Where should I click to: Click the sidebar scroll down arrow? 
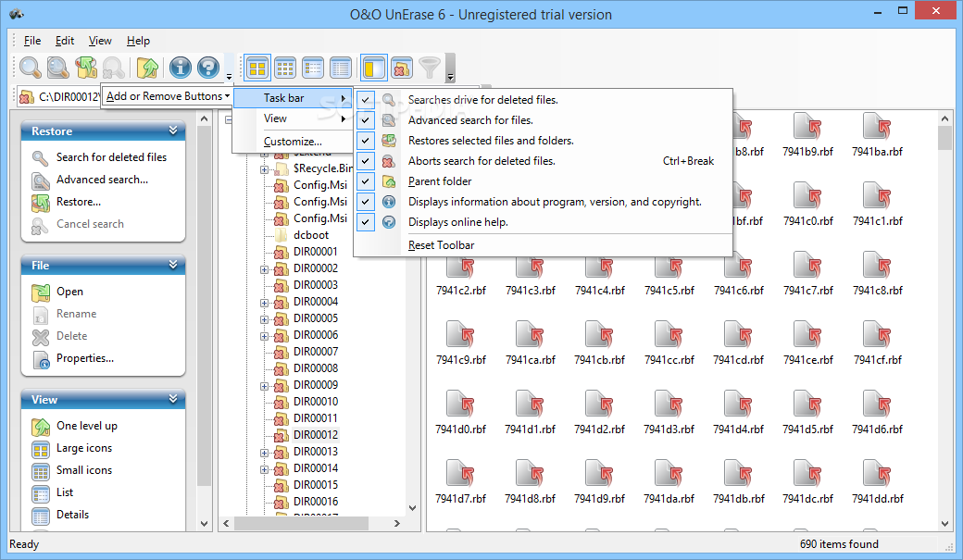pyautogui.click(x=204, y=524)
